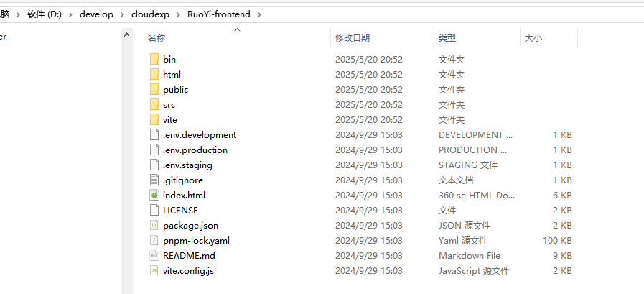Image resolution: width=644 pixels, height=294 pixels.
Task: Select the bin folder name
Action: pos(169,59)
